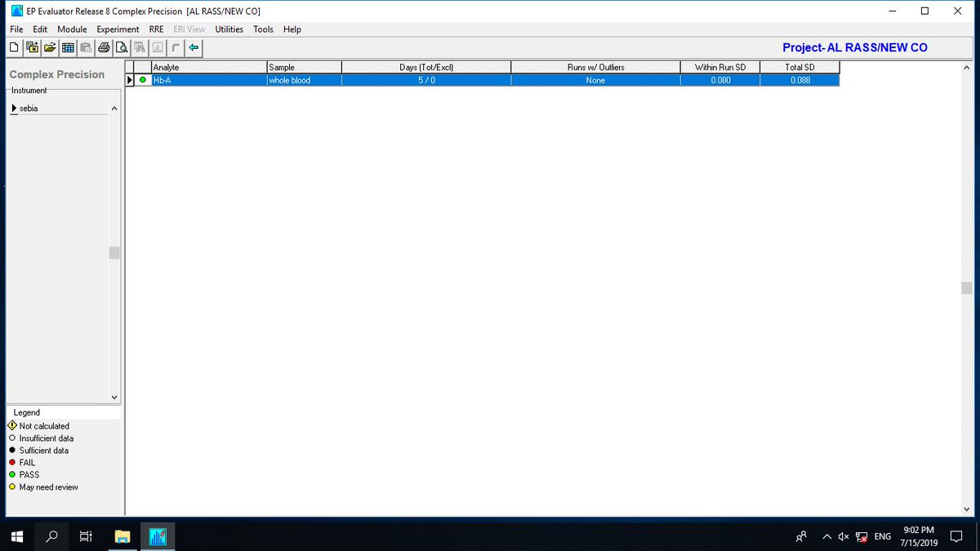Click the Days (Tot/Excl) column header

426,67
